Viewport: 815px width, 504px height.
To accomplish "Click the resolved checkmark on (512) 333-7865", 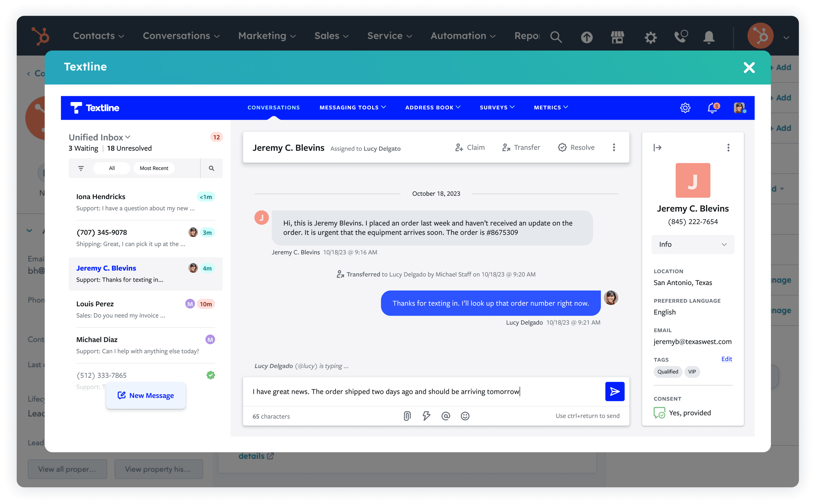I will (x=210, y=375).
